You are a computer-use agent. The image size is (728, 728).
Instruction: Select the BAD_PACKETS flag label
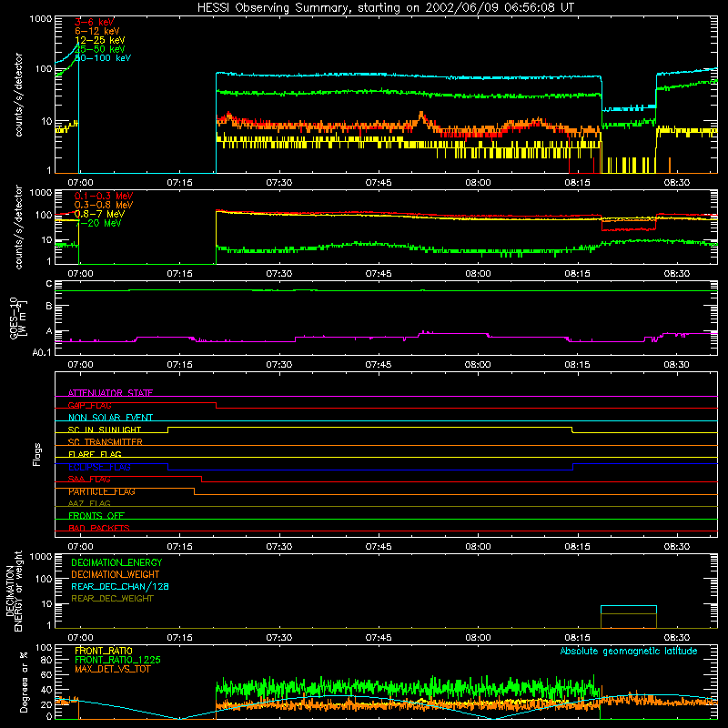(99, 528)
